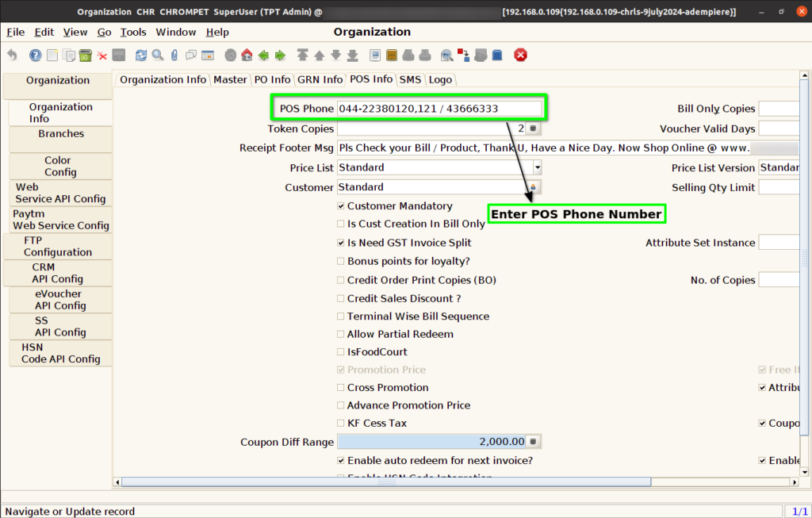Open Find with the magnifier icon
Image resolution: width=812 pixels, height=518 pixels.
coord(158,55)
